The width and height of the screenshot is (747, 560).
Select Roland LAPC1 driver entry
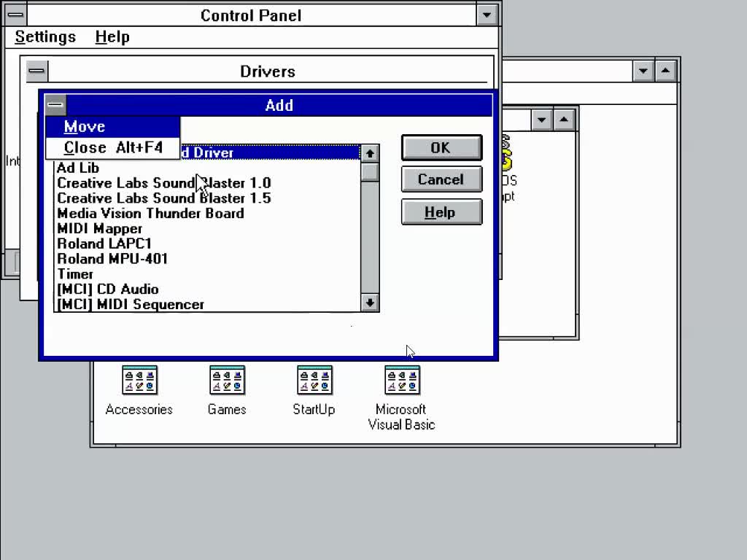tap(208, 244)
